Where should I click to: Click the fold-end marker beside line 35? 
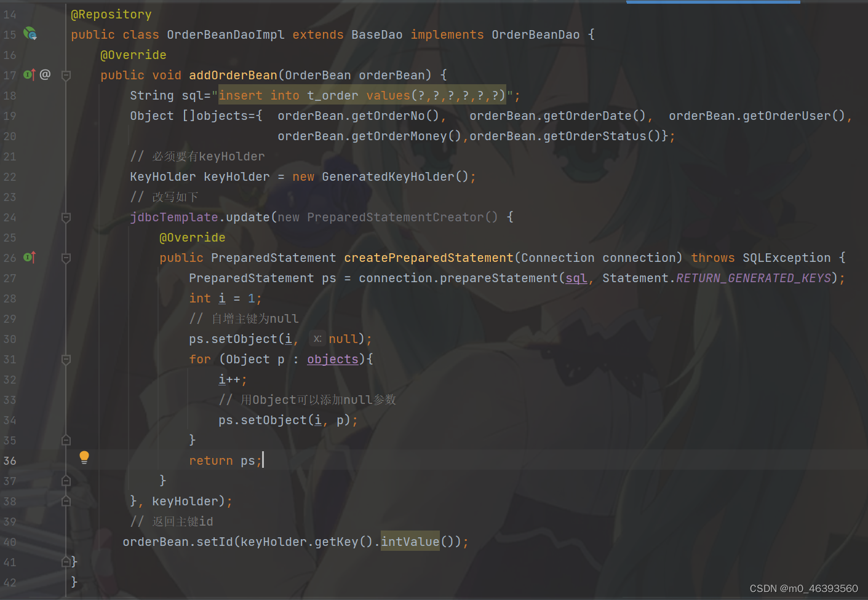(x=66, y=440)
